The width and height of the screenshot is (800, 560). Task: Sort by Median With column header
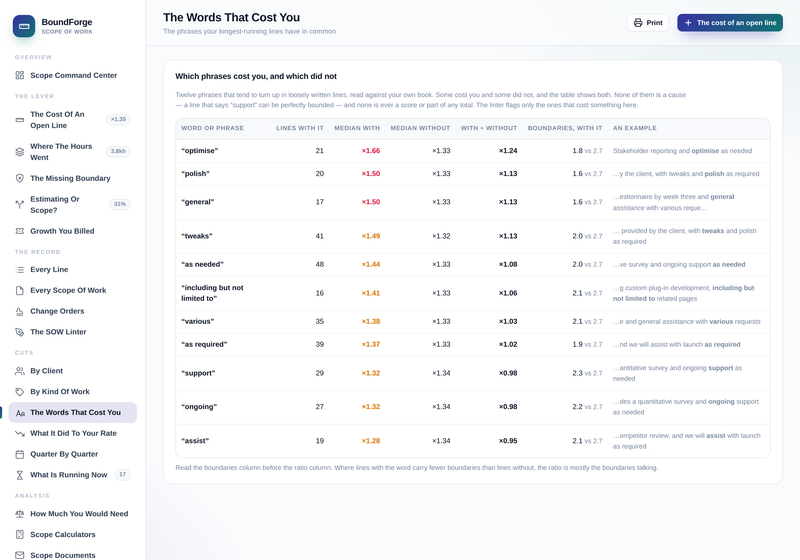click(357, 128)
